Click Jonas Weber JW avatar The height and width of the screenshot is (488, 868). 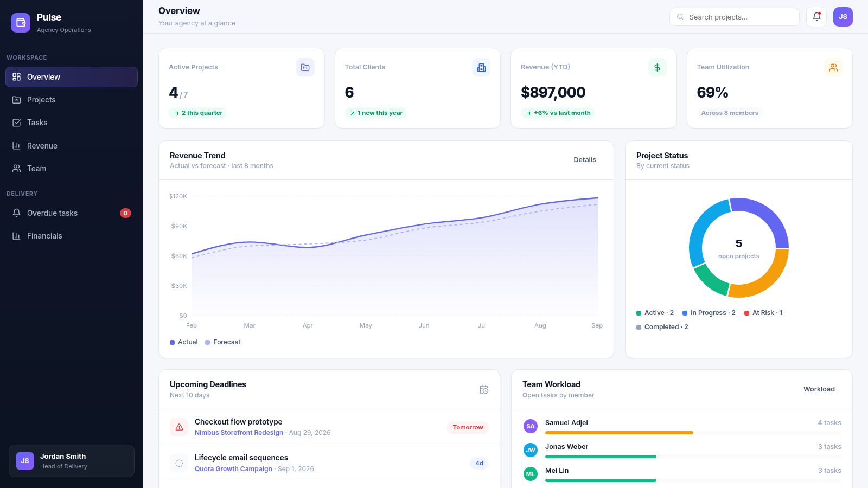531,450
